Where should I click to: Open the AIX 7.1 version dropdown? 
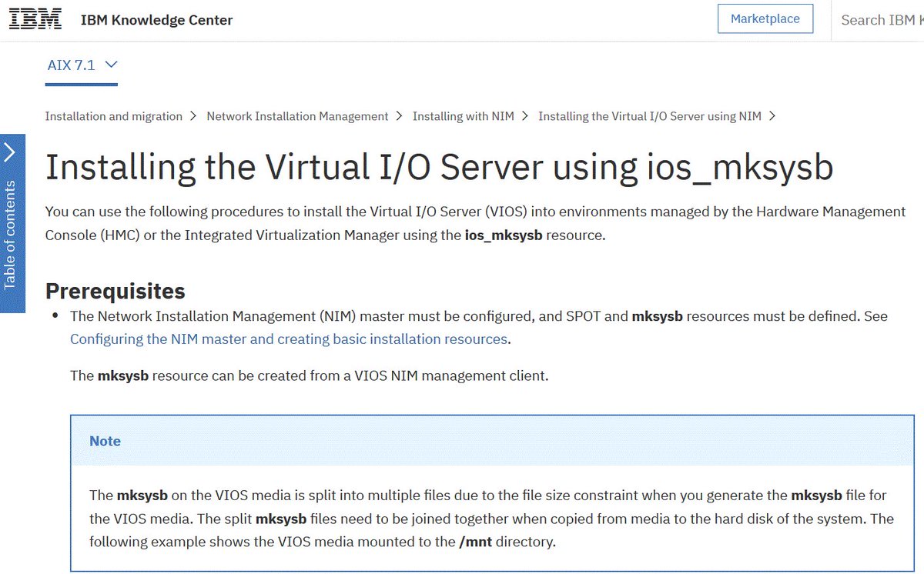pos(82,65)
